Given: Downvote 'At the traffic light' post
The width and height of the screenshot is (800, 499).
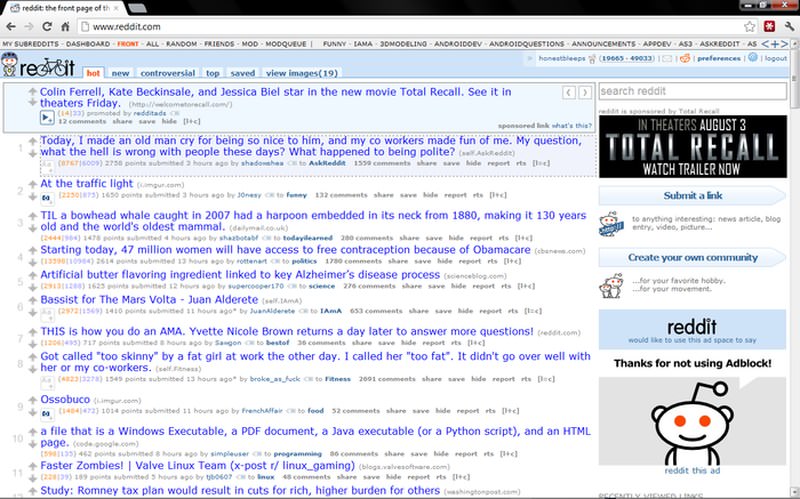Looking at the screenshot, I should [x=32, y=197].
